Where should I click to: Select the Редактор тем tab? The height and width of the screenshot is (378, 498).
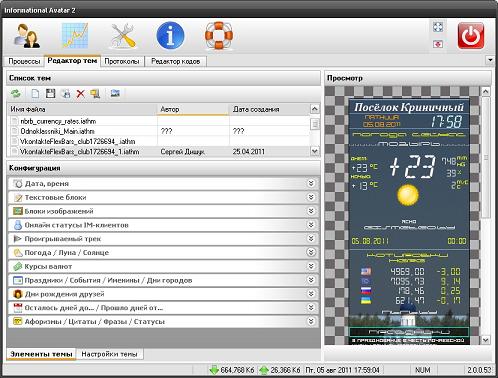coord(72,61)
